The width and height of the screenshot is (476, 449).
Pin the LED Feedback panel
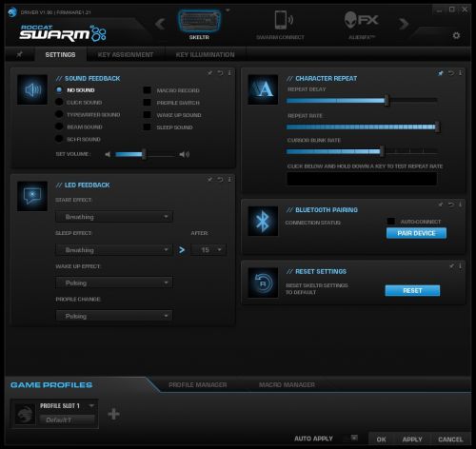tap(209, 180)
